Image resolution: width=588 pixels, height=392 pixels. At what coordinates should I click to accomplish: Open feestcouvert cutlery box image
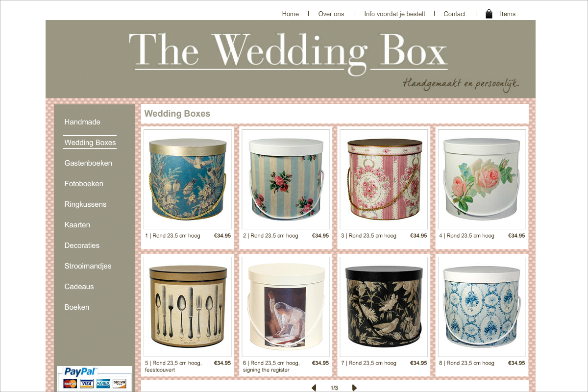[x=188, y=307]
